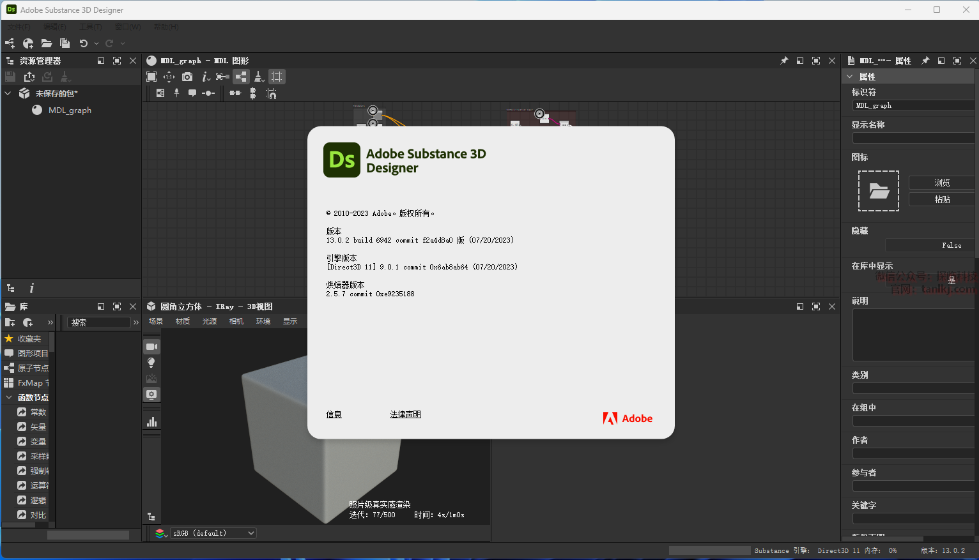Image resolution: width=979 pixels, height=560 pixels.
Task: Click the fit-to-view icon in graph toolbar
Action: pyautogui.click(x=151, y=77)
